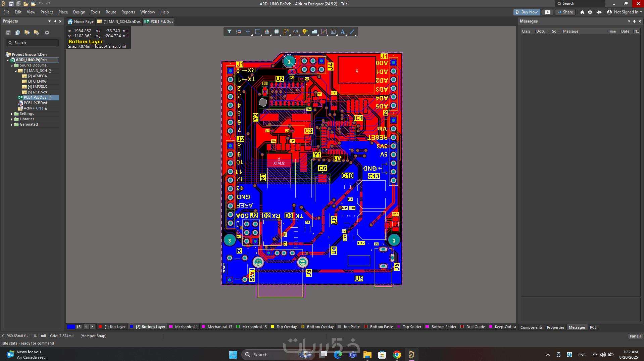Toggle the Top Paste layer color box
The image size is (644, 361).
(x=339, y=327)
